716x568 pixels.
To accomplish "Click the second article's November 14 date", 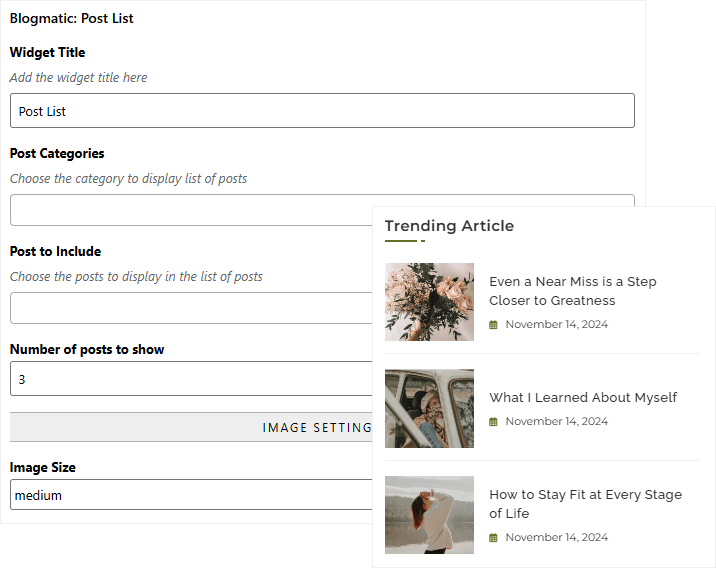I will tap(556, 422).
